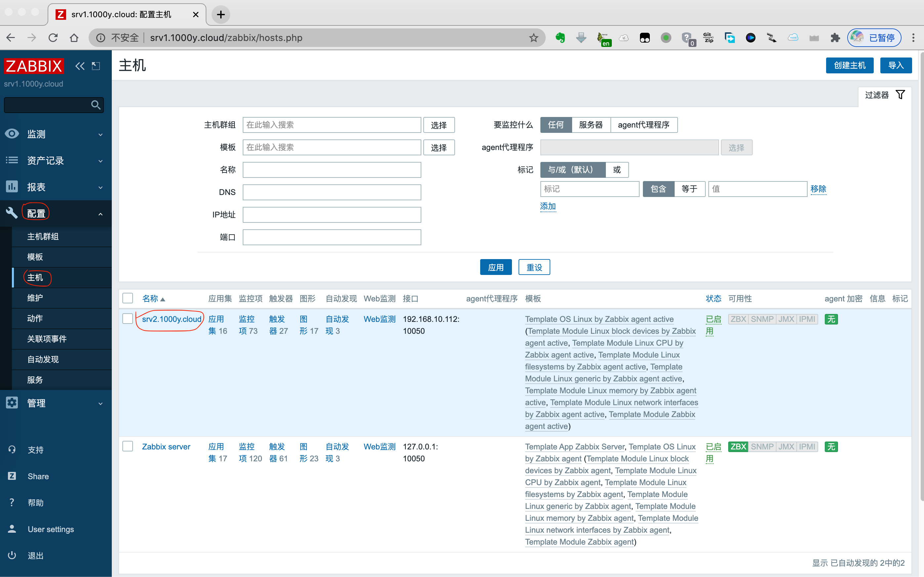Image resolution: width=924 pixels, height=577 pixels.
Task: Click the Share icon in sidebar
Action: pos(12,476)
